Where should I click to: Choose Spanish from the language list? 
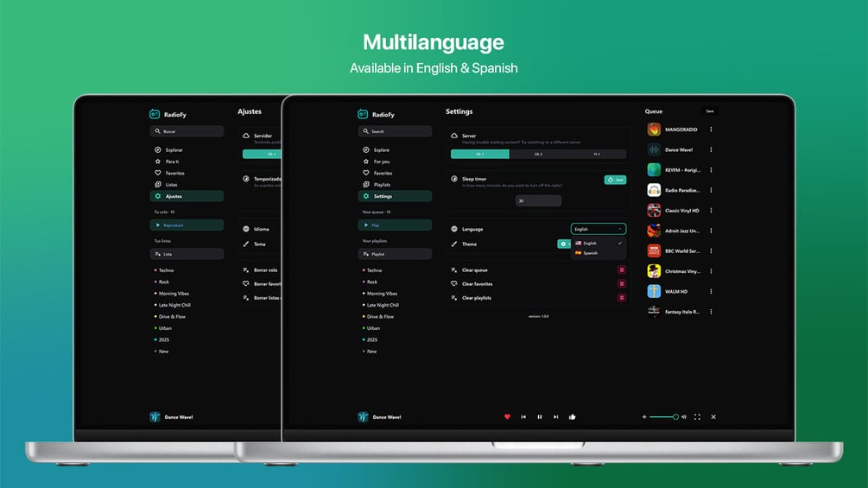coord(599,253)
